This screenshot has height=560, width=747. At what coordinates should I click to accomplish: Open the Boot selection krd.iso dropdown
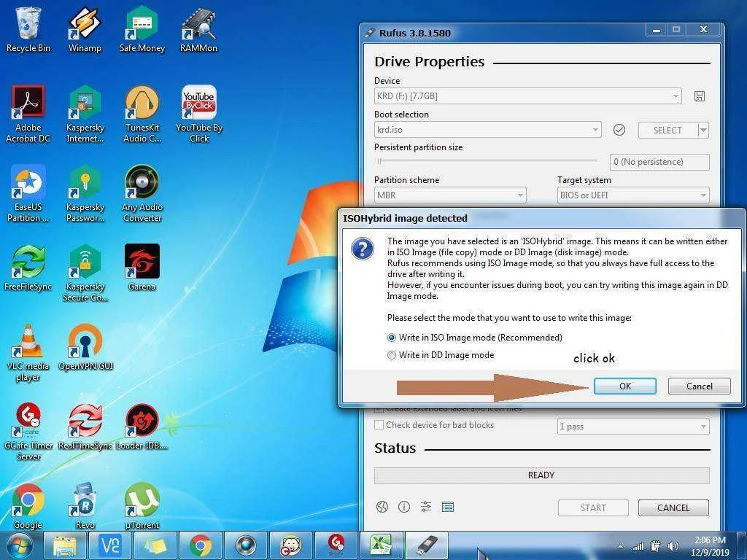coord(488,130)
